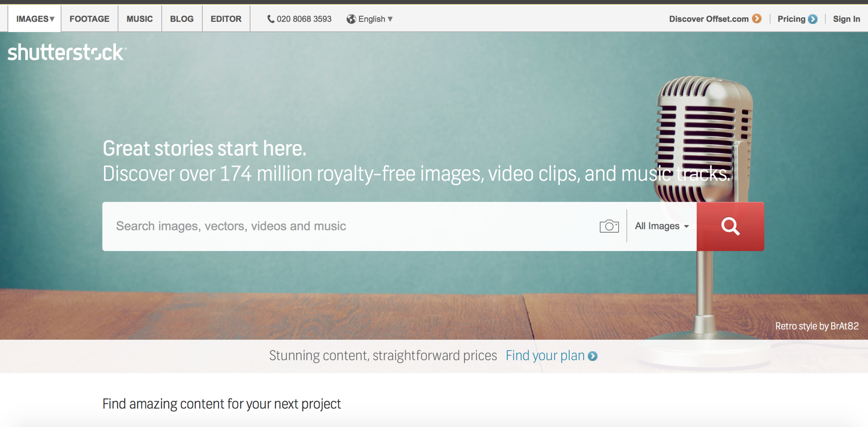Click the camera reverse image search icon
This screenshot has height=427, width=868.
click(x=609, y=226)
